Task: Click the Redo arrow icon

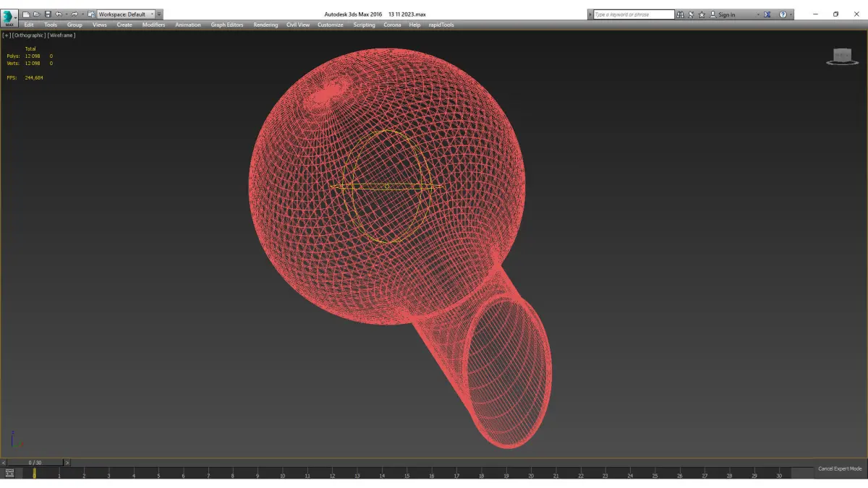Action: tap(74, 14)
